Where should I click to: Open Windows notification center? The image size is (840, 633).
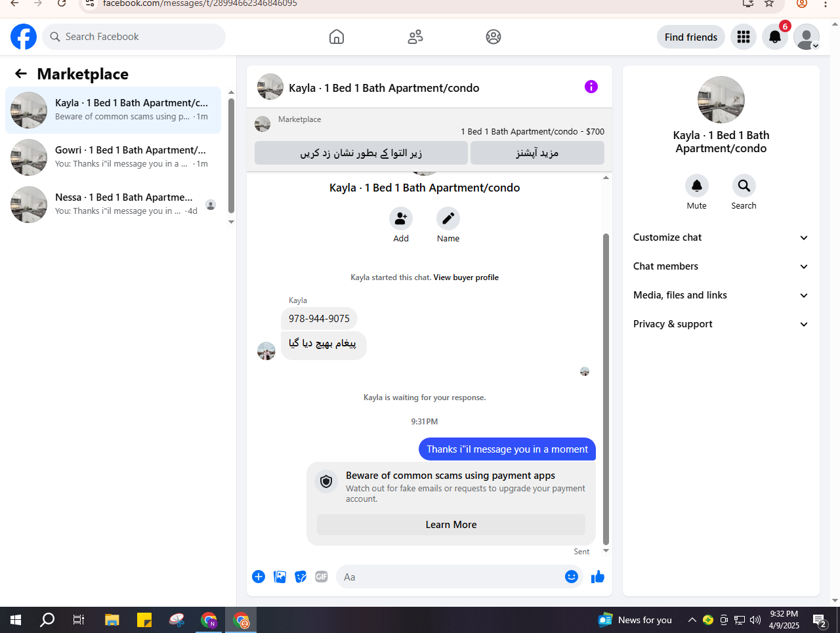coord(819,620)
